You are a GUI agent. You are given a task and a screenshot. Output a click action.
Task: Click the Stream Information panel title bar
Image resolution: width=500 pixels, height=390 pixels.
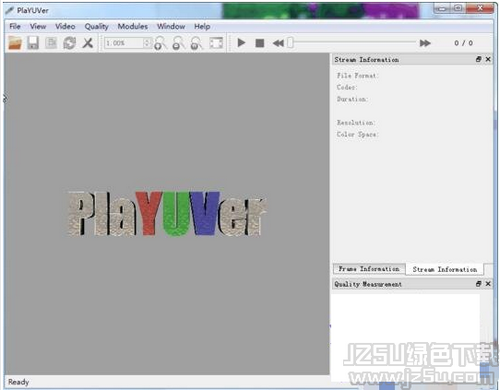coord(412,60)
